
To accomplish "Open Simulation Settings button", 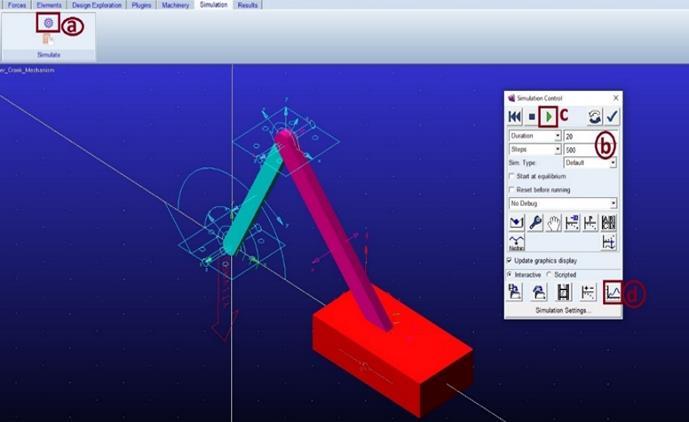I will point(563,310).
